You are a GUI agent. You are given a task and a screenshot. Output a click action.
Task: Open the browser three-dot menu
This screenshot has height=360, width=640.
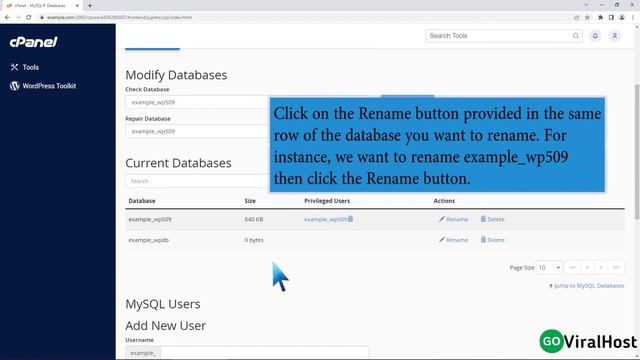coord(633,18)
